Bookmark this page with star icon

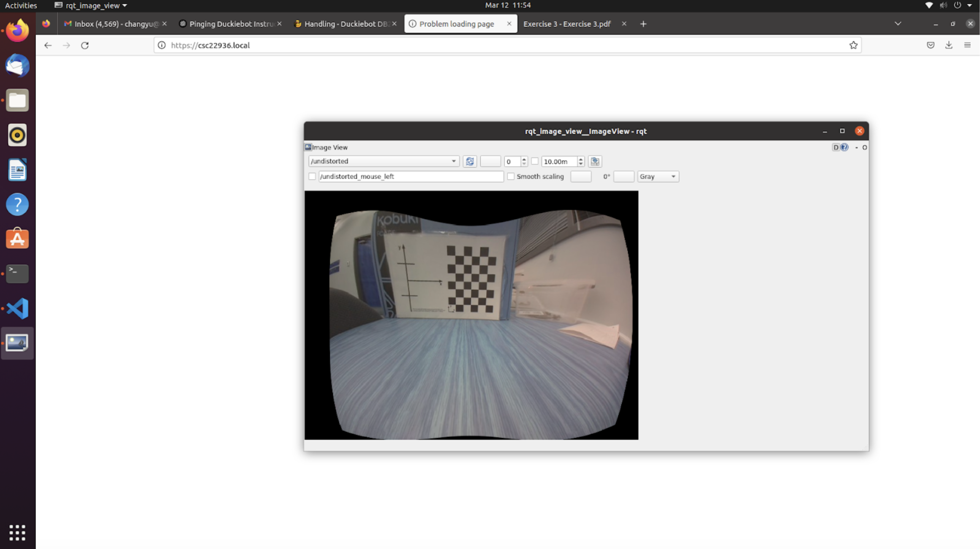point(853,45)
